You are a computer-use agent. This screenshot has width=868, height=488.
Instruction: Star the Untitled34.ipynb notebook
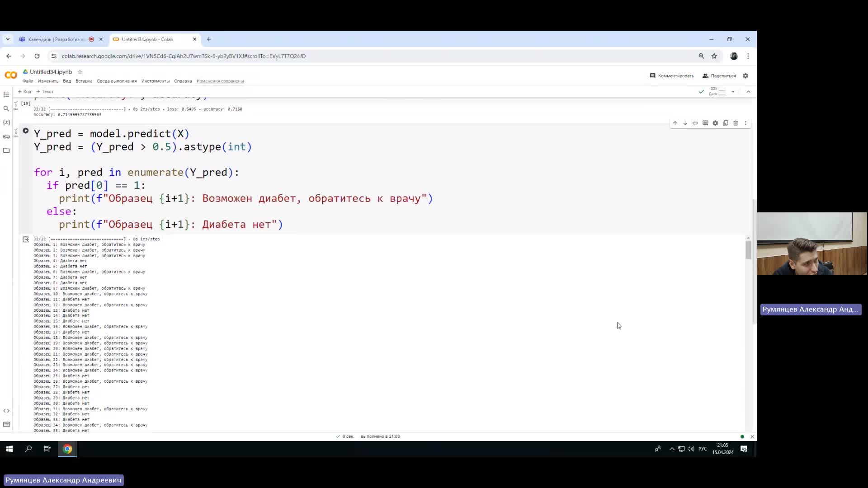80,72
